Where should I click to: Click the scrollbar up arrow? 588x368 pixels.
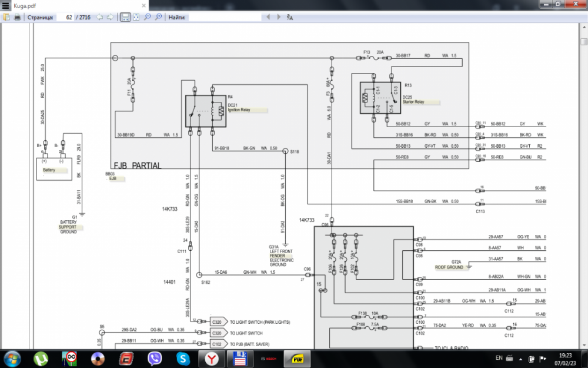pos(584,26)
